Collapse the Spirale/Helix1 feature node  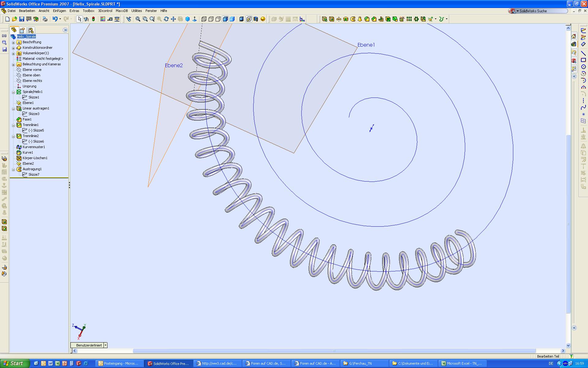pos(13,92)
